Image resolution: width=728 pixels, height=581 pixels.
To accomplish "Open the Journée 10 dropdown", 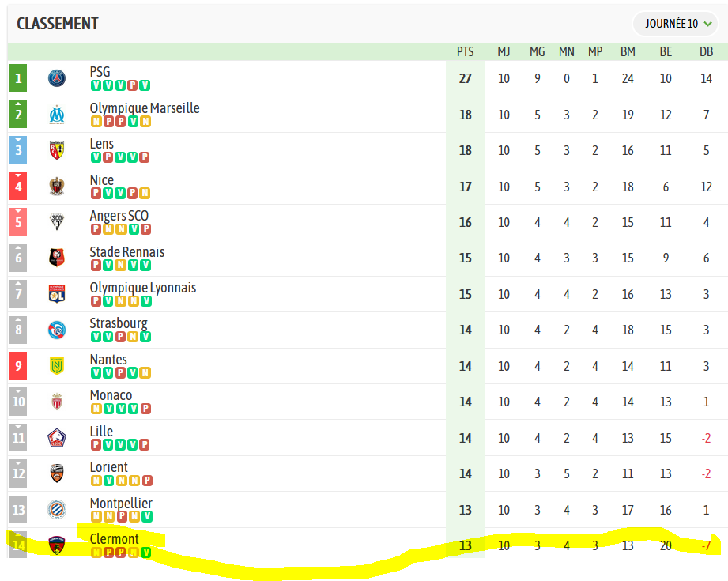I will pos(676,24).
